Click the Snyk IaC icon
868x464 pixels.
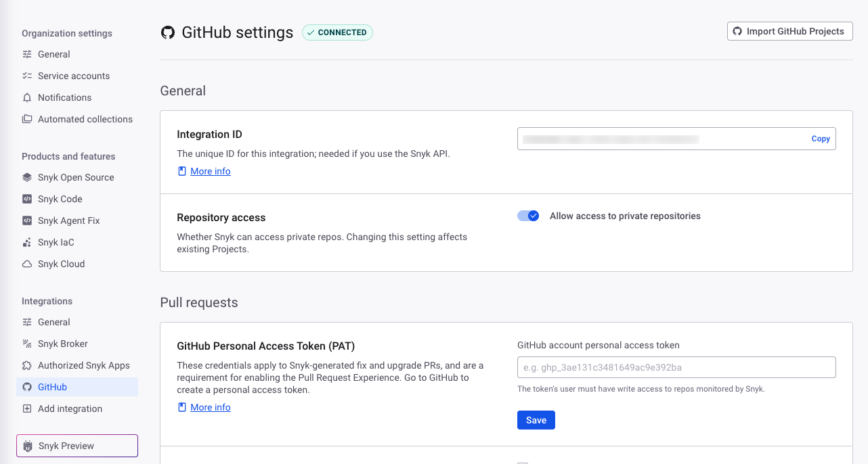(x=27, y=242)
